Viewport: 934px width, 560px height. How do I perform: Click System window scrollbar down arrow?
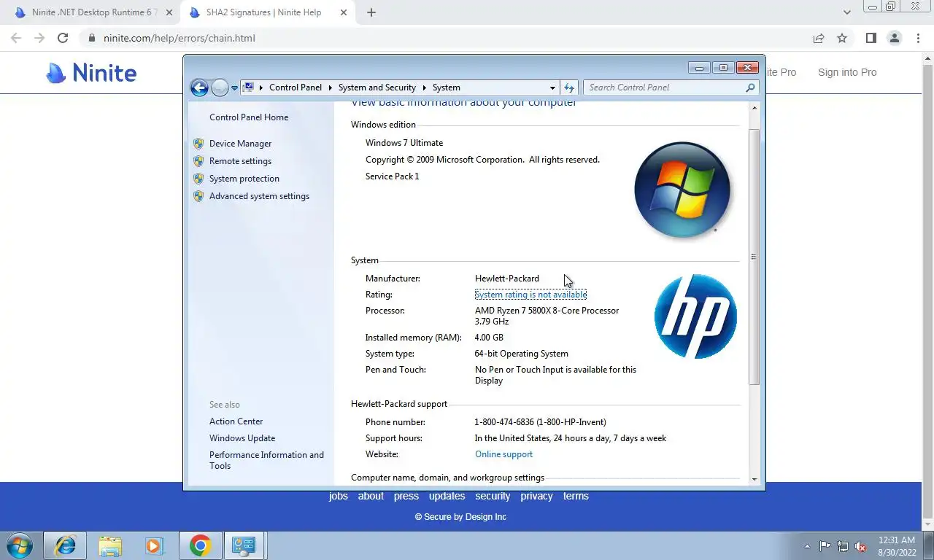754,480
